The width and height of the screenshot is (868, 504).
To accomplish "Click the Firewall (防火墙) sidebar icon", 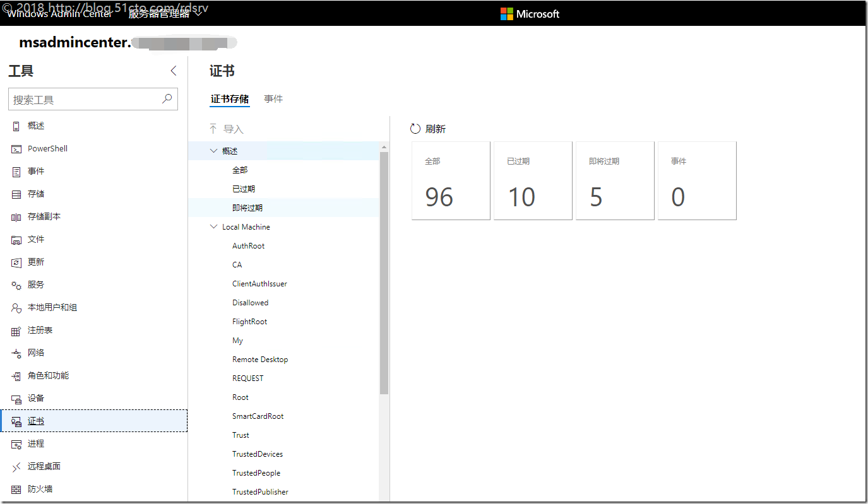I will [x=16, y=489].
